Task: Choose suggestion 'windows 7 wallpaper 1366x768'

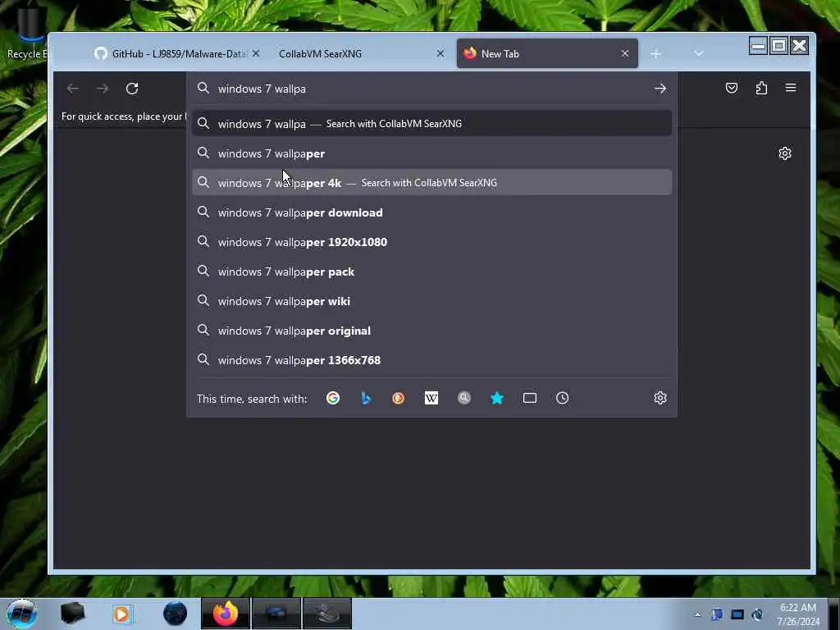Action: [x=431, y=360]
